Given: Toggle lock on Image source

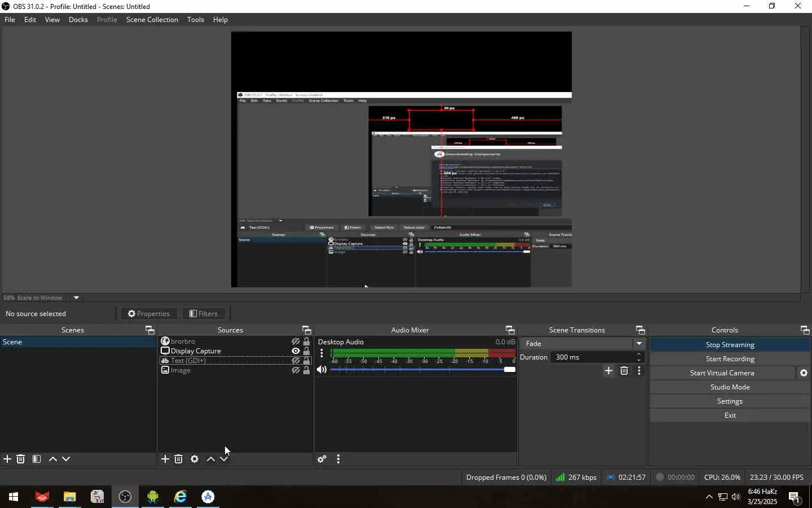Looking at the screenshot, I should coord(307,370).
